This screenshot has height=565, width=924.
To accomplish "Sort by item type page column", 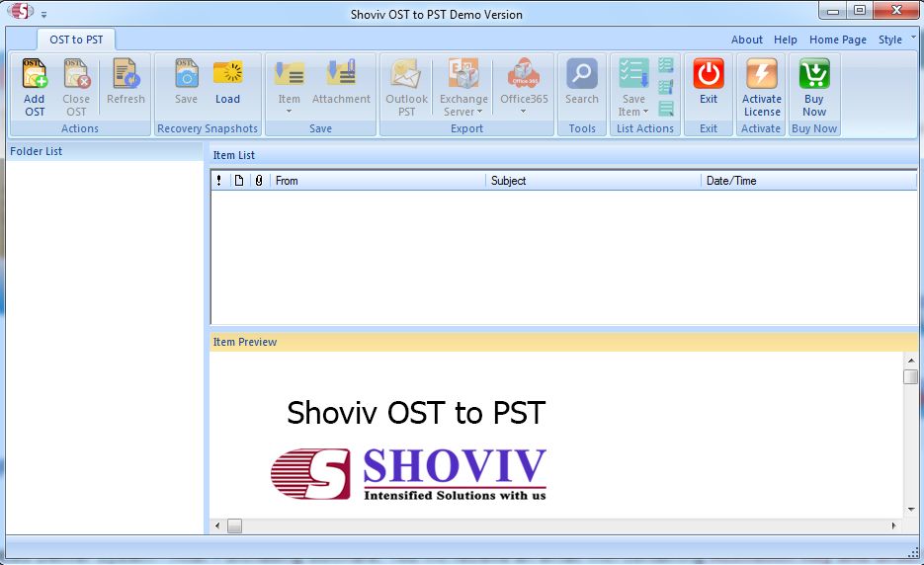I will pyautogui.click(x=239, y=181).
